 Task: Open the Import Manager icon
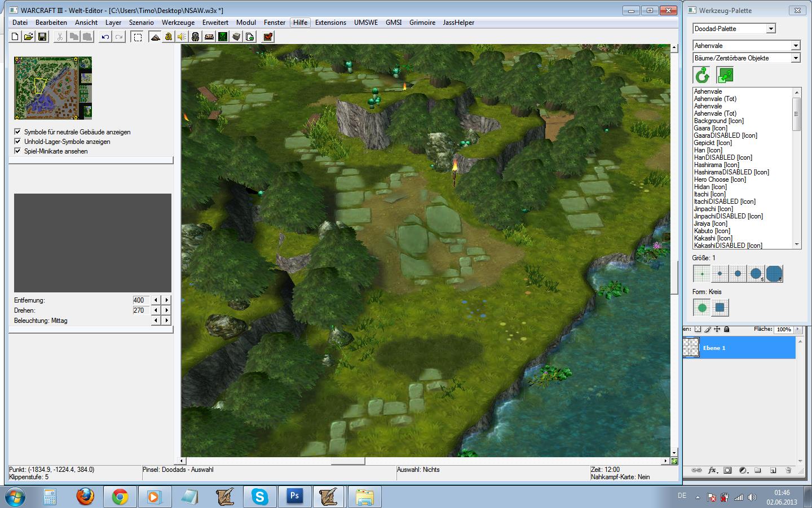coord(250,37)
